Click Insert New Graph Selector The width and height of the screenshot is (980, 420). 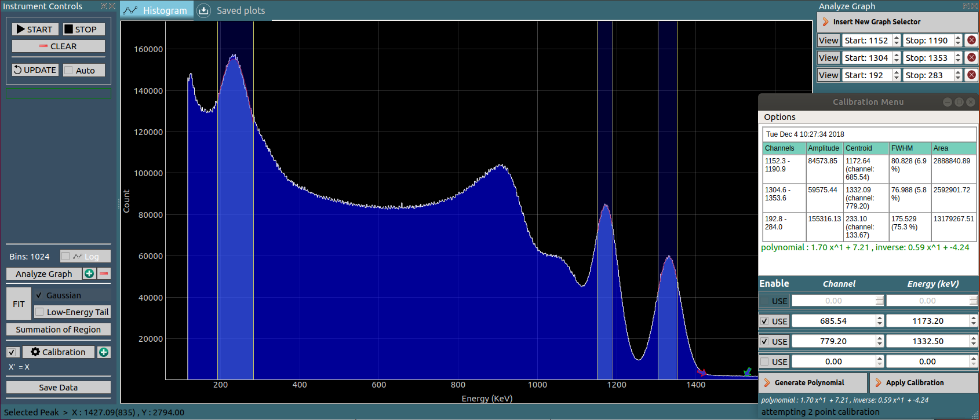898,22
